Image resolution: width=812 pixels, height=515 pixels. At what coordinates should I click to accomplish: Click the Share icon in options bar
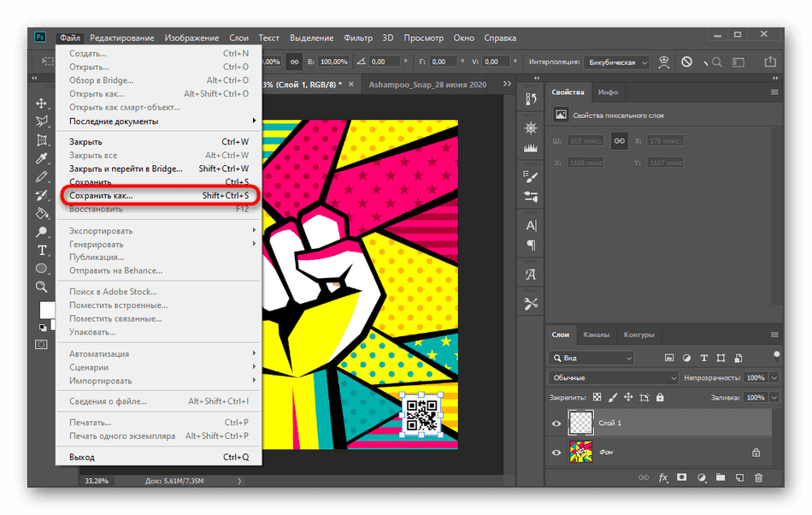pyautogui.click(x=770, y=62)
